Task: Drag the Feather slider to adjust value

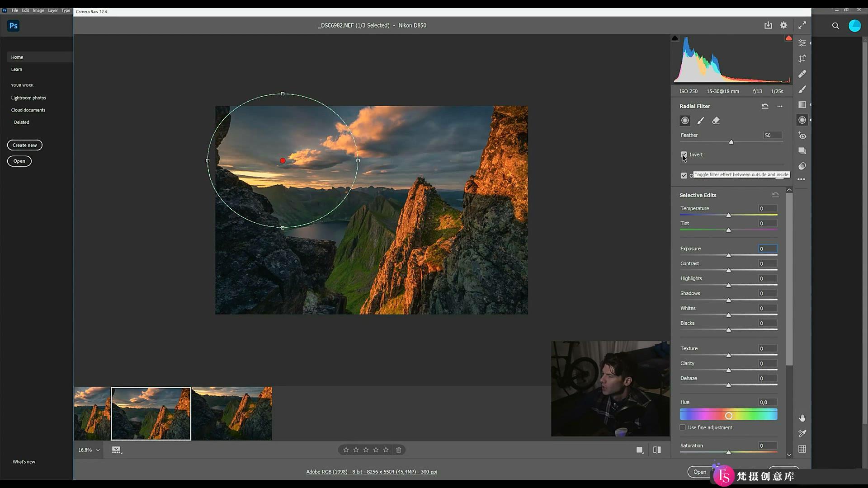Action: [x=730, y=142]
